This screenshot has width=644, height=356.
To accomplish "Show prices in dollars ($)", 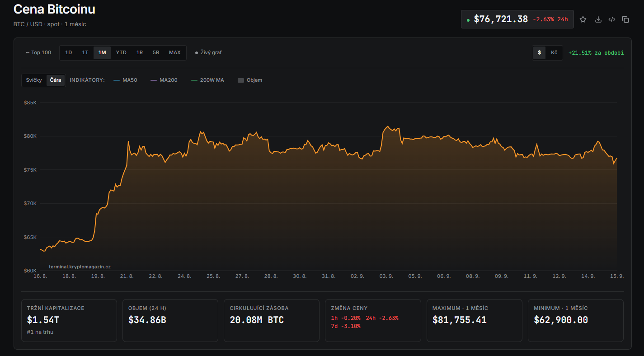I will pos(539,53).
